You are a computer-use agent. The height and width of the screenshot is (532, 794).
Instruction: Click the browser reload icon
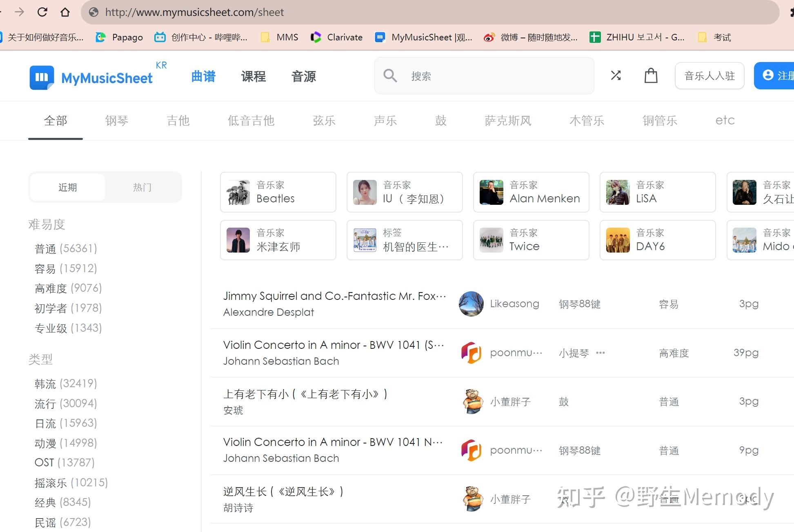[x=42, y=12]
